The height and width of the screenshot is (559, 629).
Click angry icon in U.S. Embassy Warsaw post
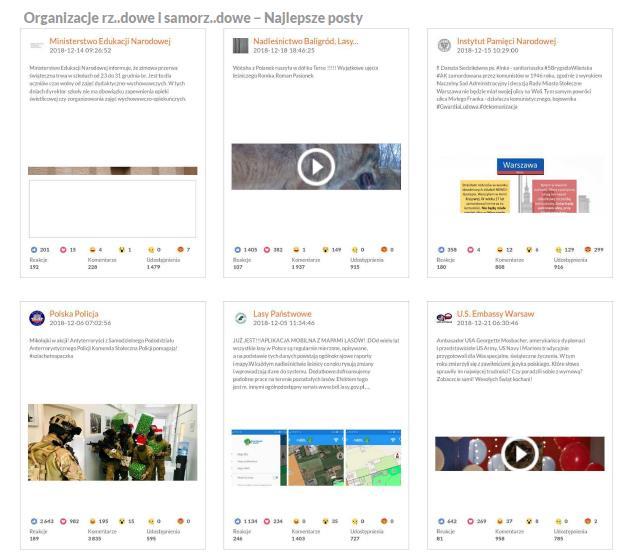tap(588, 521)
